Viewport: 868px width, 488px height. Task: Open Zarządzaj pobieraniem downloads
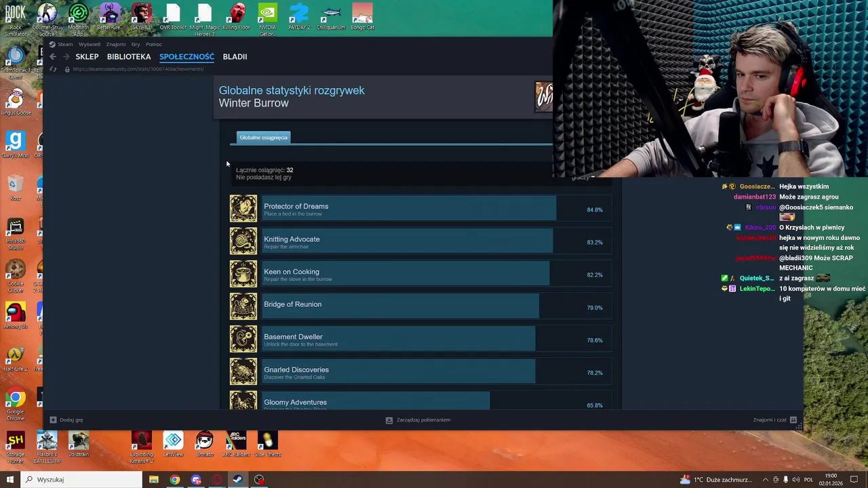pos(418,420)
